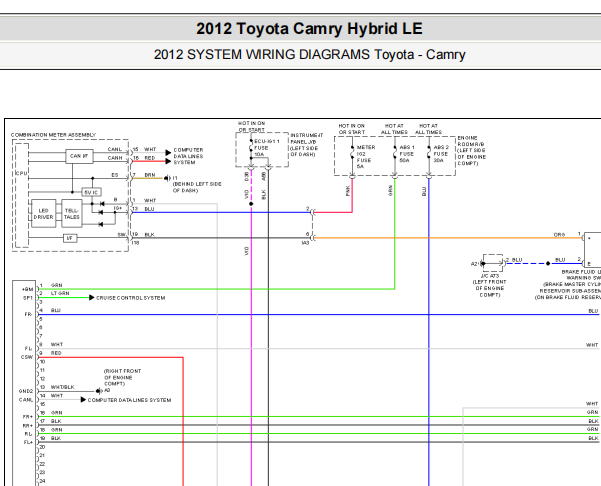Select the "ABS 1 FUSE 50A" label
The image size is (601, 486).
point(407,154)
